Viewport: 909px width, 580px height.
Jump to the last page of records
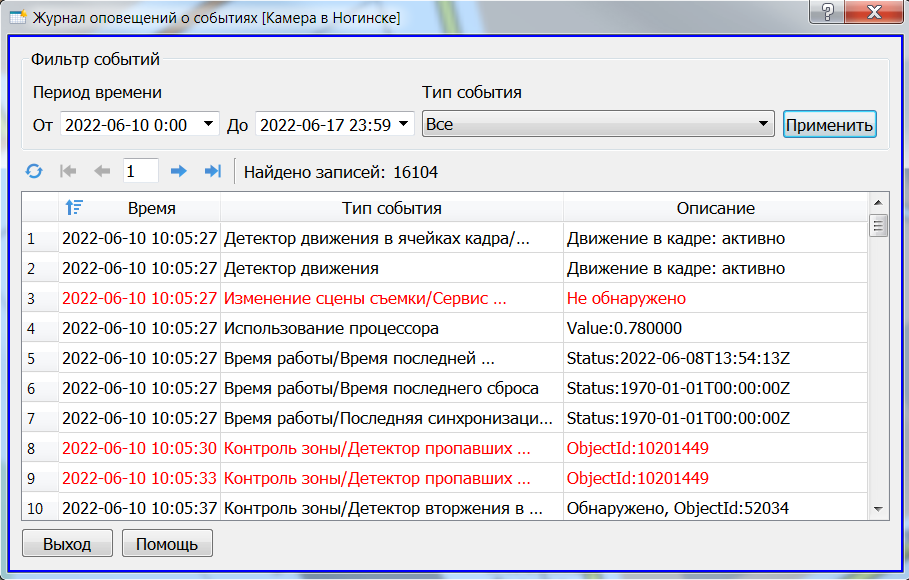[211, 171]
